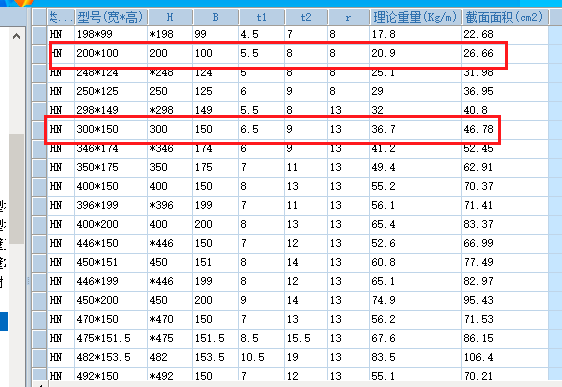The image size is (562, 387).
Task: Click the theoretical weight value 36.7
Action: (x=383, y=129)
